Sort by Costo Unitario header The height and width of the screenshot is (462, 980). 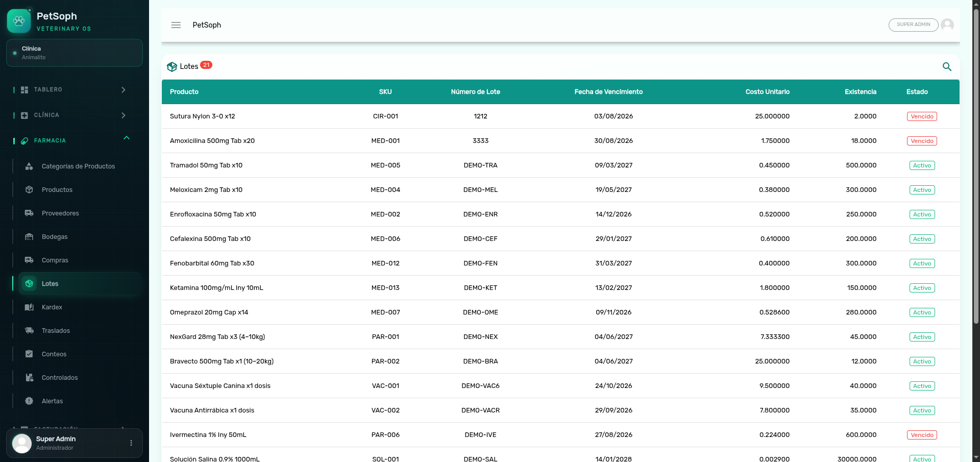pos(767,92)
